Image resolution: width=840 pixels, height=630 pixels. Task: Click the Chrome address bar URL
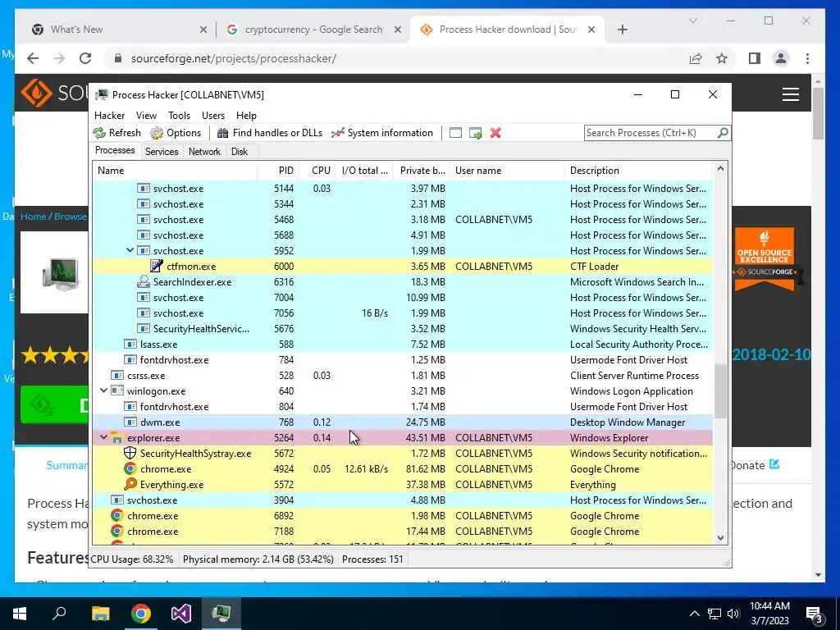click(234, 58)
